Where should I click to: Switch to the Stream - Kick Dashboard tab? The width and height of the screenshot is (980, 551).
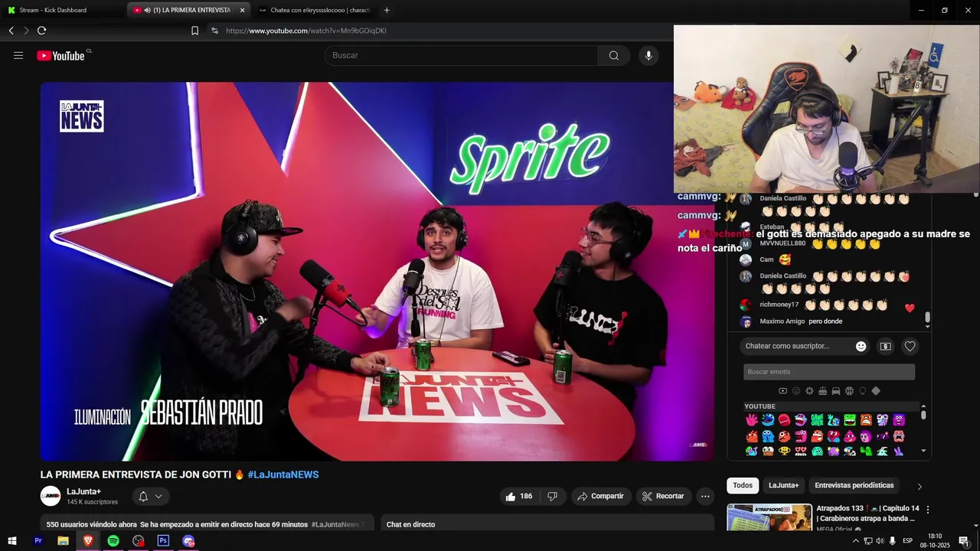[63, 10]
